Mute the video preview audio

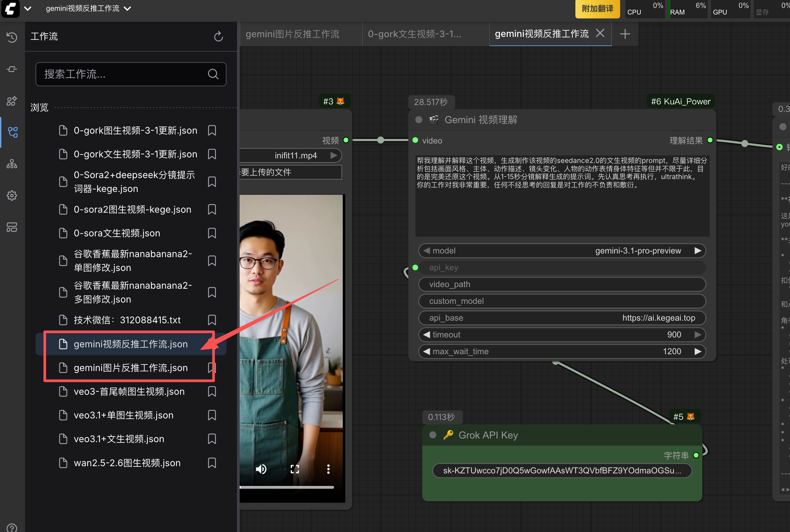coord(261,469)
